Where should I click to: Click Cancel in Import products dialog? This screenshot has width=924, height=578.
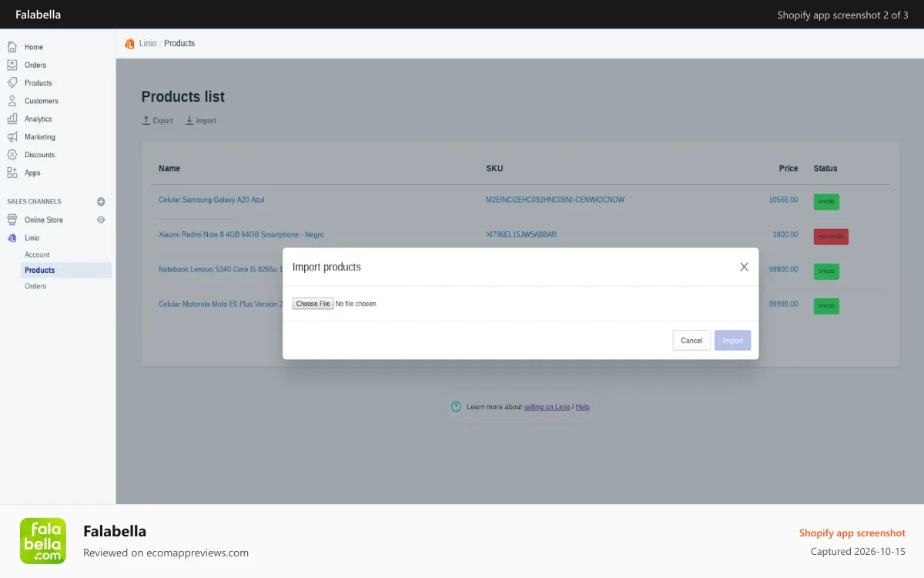pyautogui.click(x=691, y=341)
